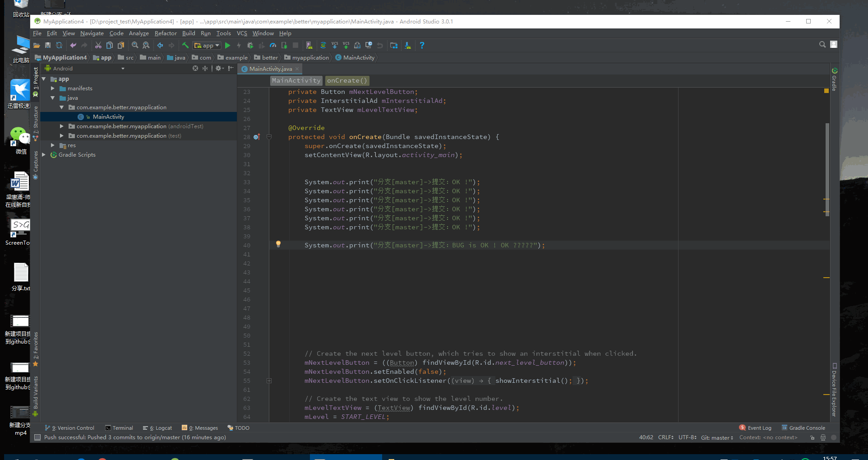
Task: Toggle the Captures side panel
Action: click(x=36, y=165)
